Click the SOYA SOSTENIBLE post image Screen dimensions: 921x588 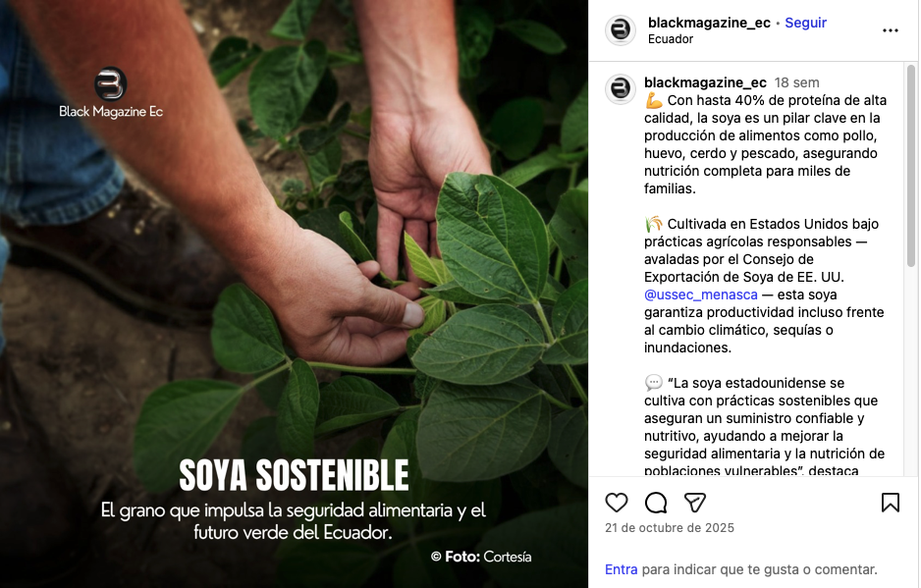[x=294, y=294]
